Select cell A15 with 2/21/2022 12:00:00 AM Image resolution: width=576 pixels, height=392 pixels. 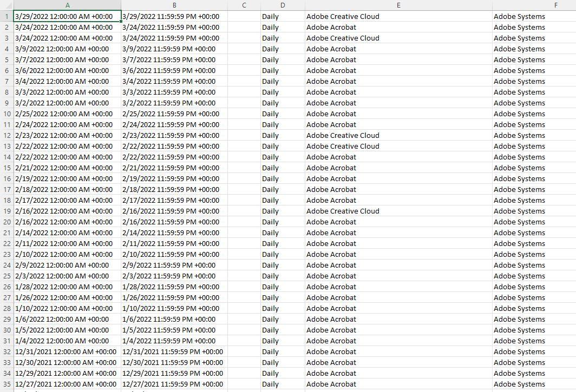pyautogui.click(x=67, y=168)
